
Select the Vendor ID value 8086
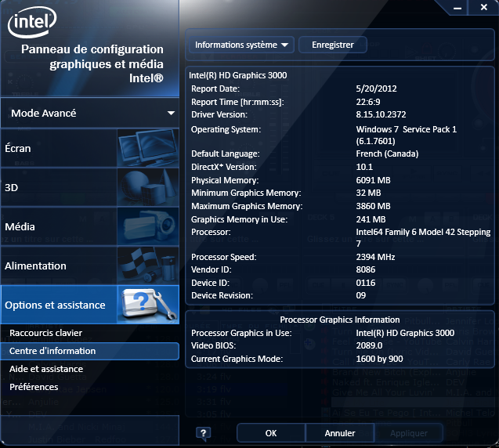pos(365,269)
